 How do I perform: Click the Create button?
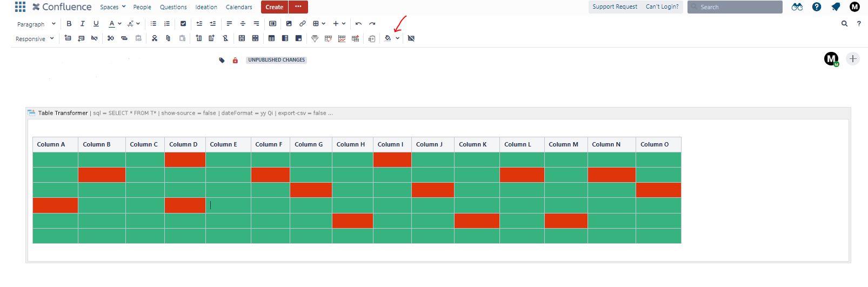pos(275,7)
